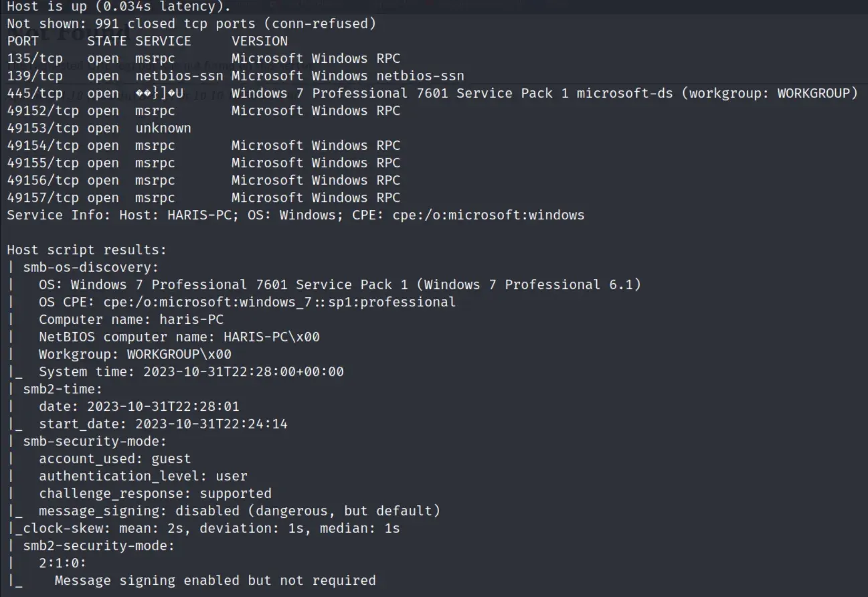Click the System time value line
The height and width of the screenshot is (597, 868).
(191, 371)
